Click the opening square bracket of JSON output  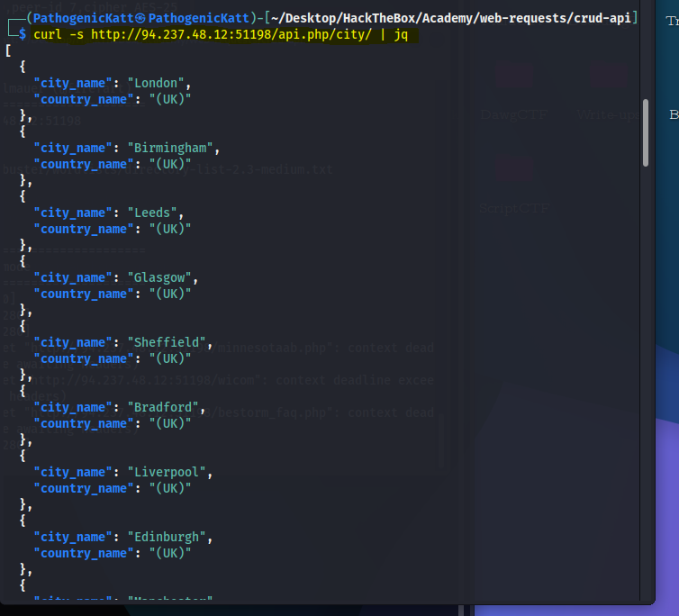[x=8, y=50]
